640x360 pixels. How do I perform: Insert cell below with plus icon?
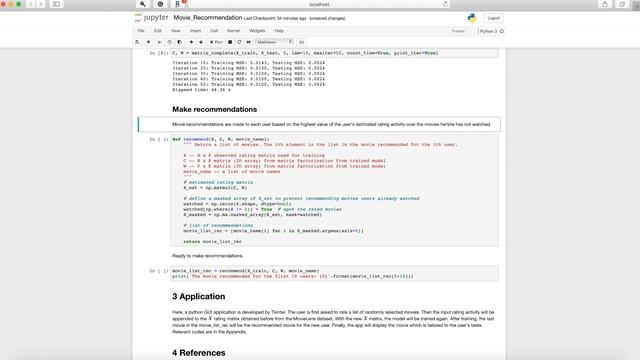pos(148,42)
